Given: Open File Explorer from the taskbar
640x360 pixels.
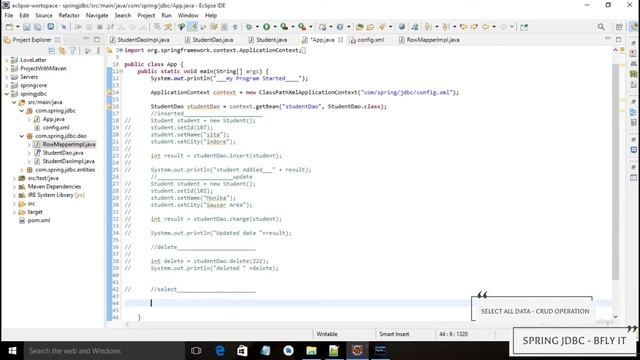Looking at the screenshot, I should click(x=311, y=351).
